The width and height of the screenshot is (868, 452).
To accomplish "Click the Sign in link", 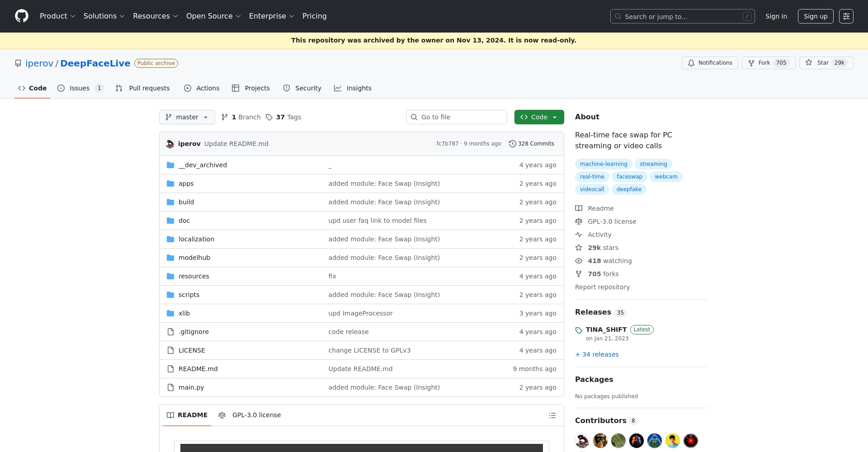I will click(776, 16).
